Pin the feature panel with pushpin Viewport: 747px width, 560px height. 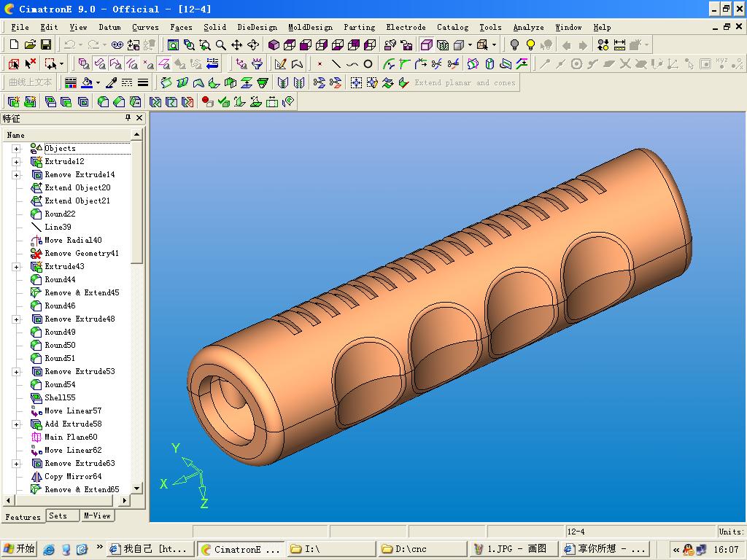[128, 117]
